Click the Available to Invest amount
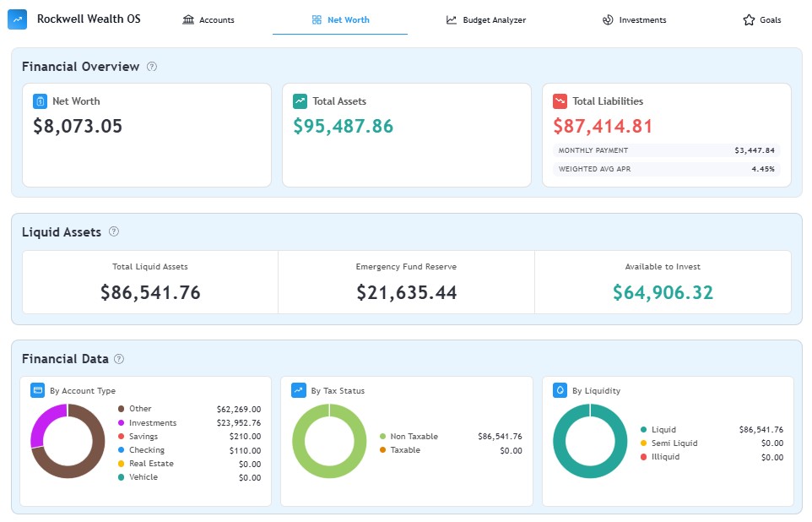The image size is (812, 522). pos(663,293)
